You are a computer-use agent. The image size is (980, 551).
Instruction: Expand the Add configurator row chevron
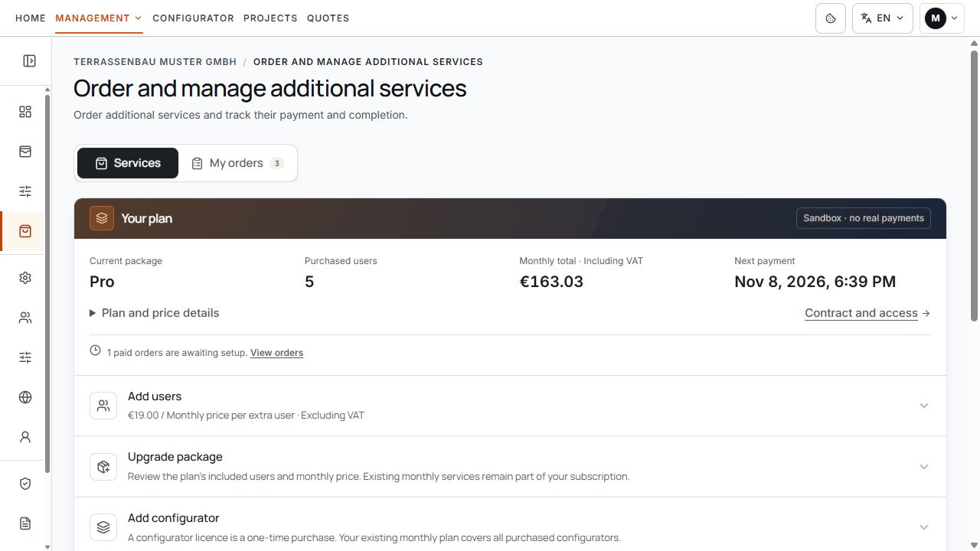[924, 527]
